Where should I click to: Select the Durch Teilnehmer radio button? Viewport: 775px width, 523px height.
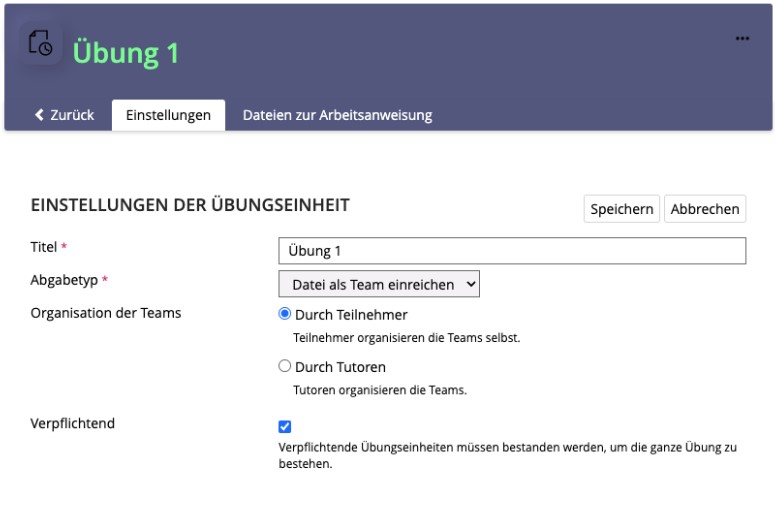285,314
